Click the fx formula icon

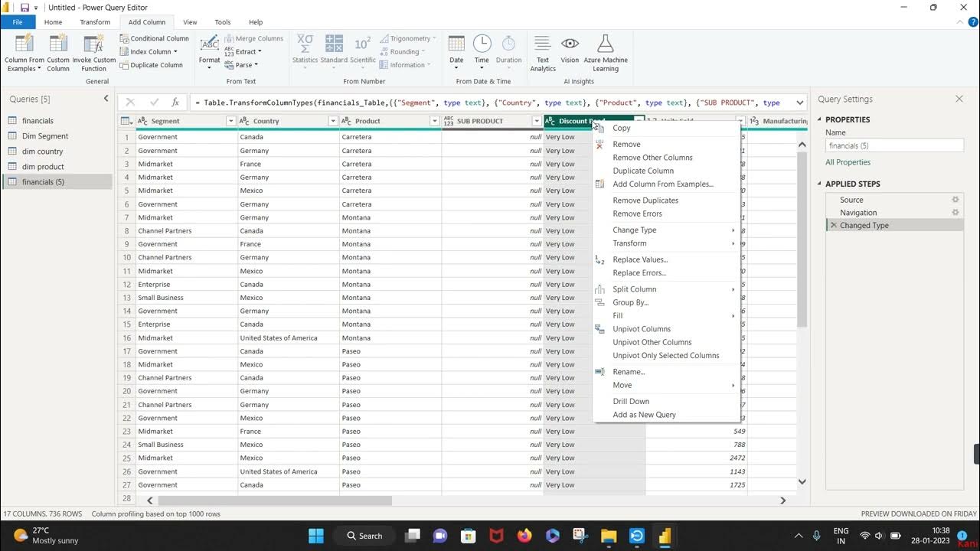[175, 102]
